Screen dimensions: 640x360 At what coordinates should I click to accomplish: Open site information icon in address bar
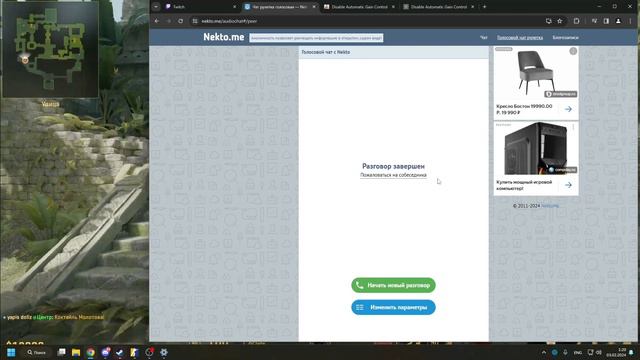[195, 21]
